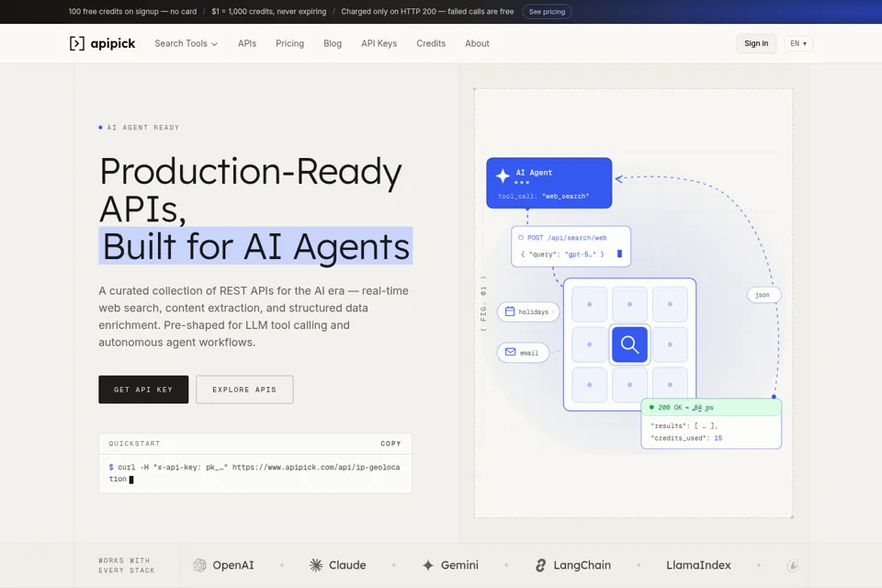Click the POST /api/search/web text
This screenshot has height=588, width=882.
pyautogui.click(x=567, y=237)
